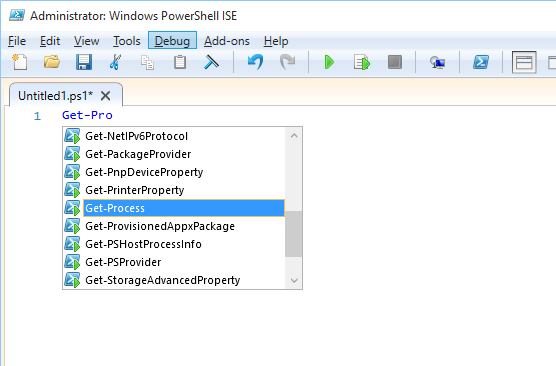Run selection toolbar icon
This screenshot has height=366, width=556.
(x=362, y=62)
